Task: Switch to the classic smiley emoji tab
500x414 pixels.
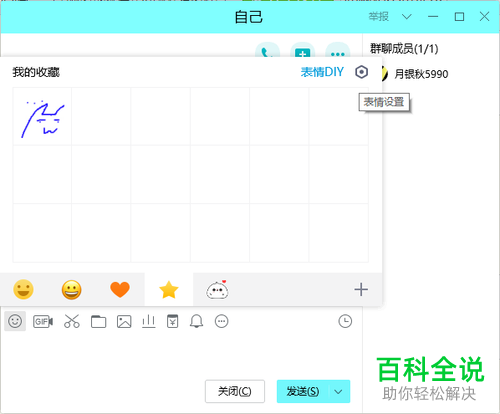Action: 23,289
